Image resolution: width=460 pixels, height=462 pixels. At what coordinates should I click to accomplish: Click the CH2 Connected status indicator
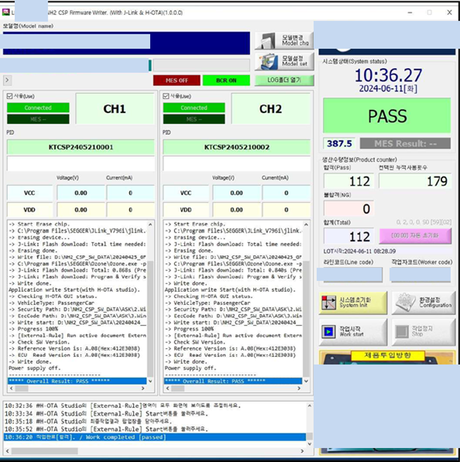[x=194, y=108]
